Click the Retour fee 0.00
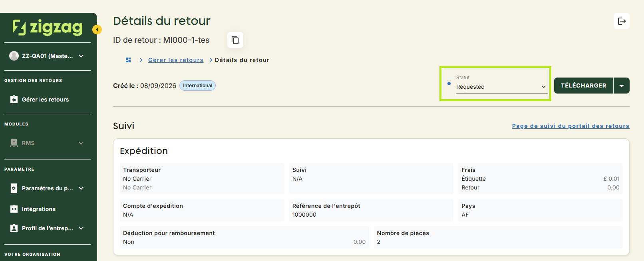Screen dimensions: 644x261 pos(613,187)
